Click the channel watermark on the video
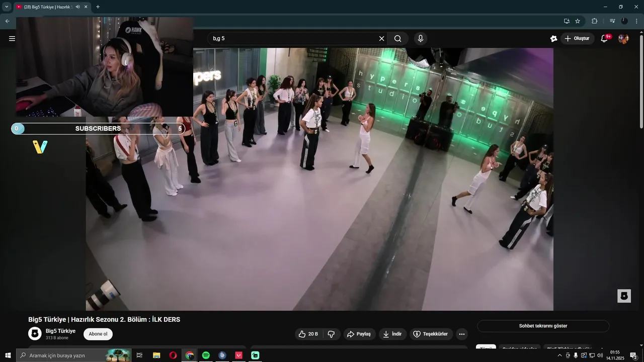This screenshot has height=362, width=644. tap(624, 296)
